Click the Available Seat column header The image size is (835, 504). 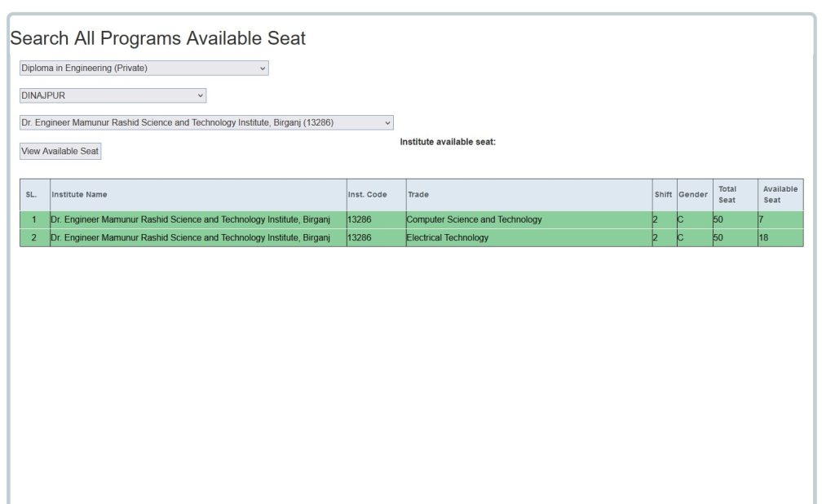point(780,194)
